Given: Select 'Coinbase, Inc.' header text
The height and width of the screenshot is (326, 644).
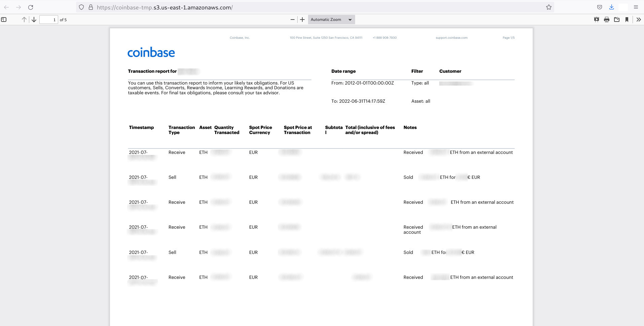Looking at the screenshot, I should click(240, 38).
